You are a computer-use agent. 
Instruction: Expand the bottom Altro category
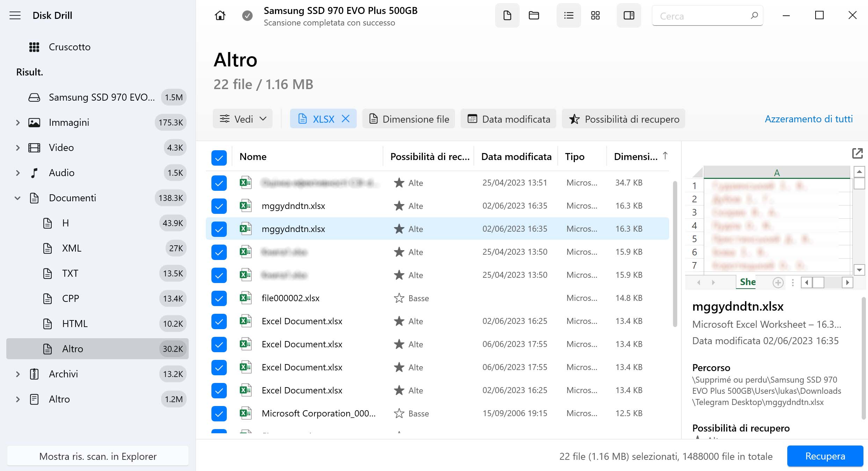tap(17, 399)
